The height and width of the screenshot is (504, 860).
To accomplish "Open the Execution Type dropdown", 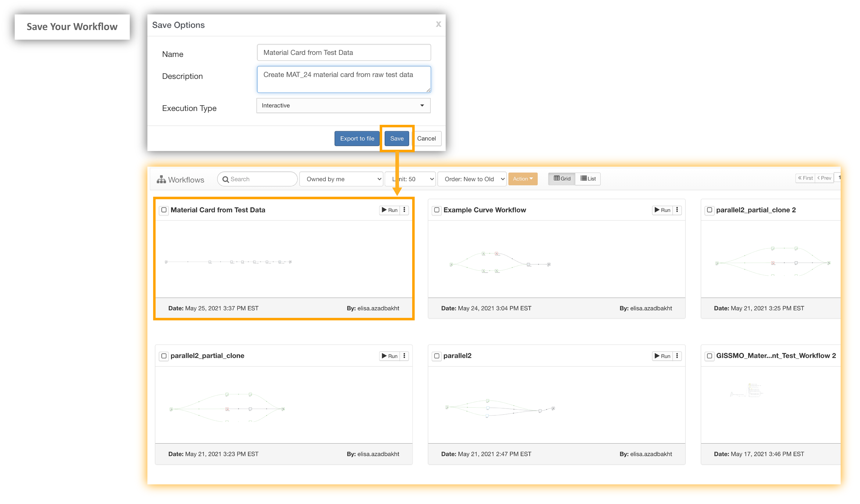I will point(343,105).
